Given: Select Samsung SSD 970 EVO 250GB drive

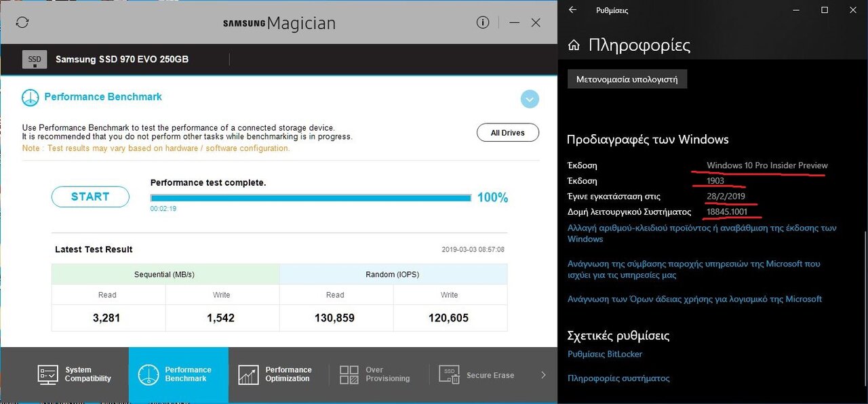Looking at the screenshot, I should 122,60.
